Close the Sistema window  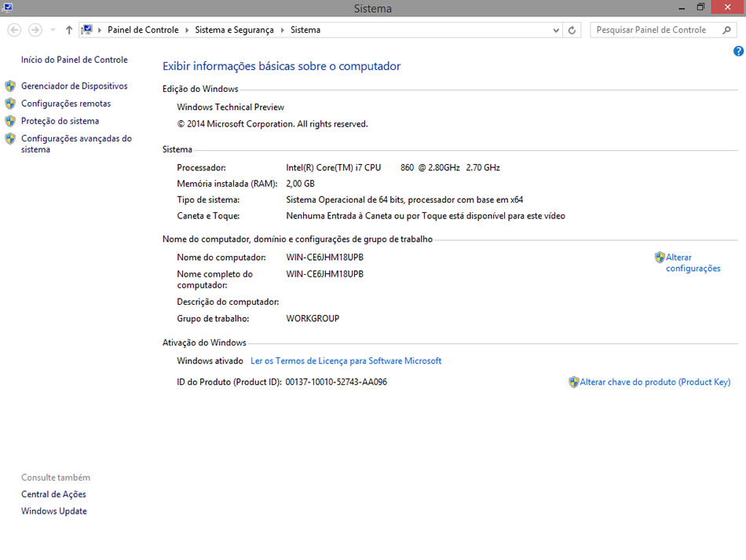pyautogui.click(x=727, y=7)
